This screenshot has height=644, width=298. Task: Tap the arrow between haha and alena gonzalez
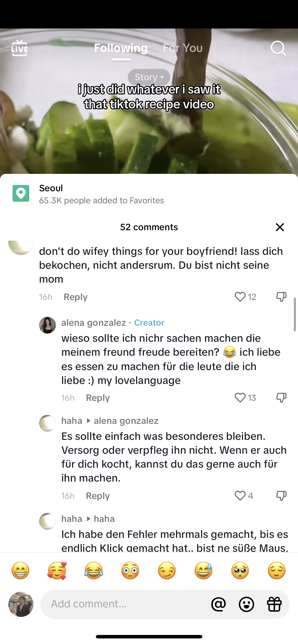88,421
